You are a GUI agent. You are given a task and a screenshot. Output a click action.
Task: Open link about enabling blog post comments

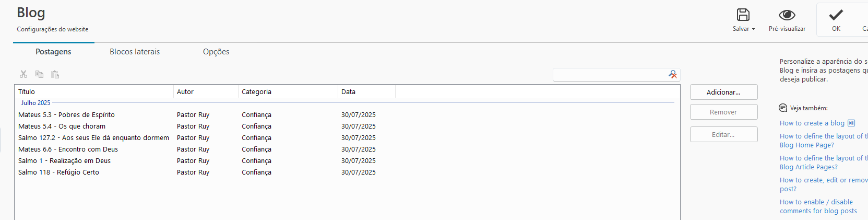coord(818,206)
